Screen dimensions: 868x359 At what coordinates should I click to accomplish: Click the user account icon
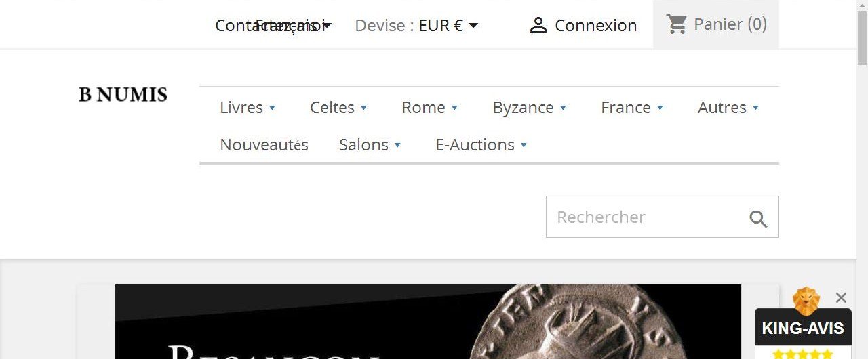[x=538, y=26]
